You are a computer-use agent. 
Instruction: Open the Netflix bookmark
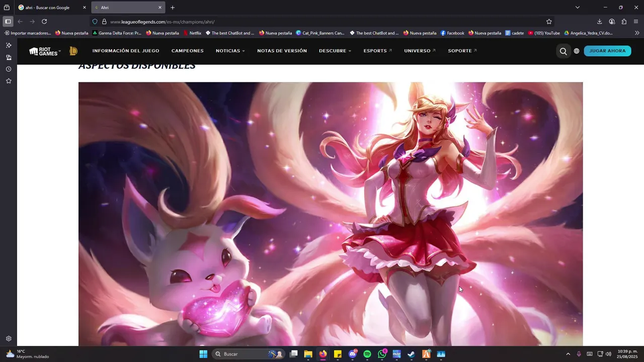point(192,33)
